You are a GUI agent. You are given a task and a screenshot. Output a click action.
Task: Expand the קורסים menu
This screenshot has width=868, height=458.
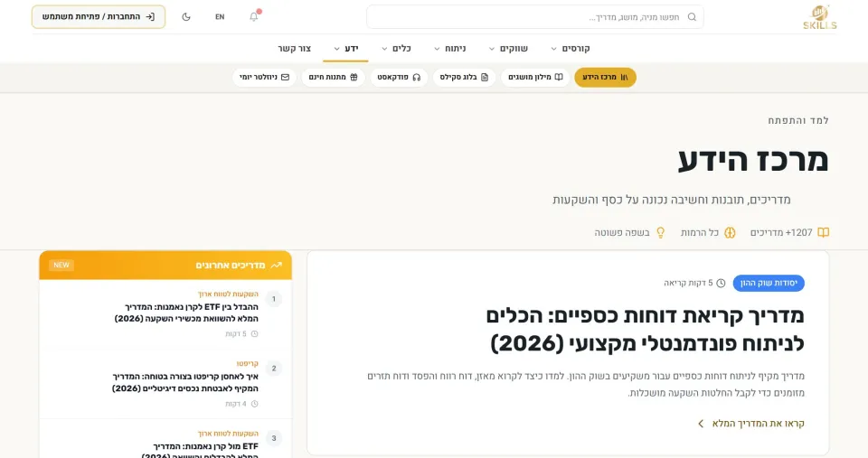coord(571,49)
